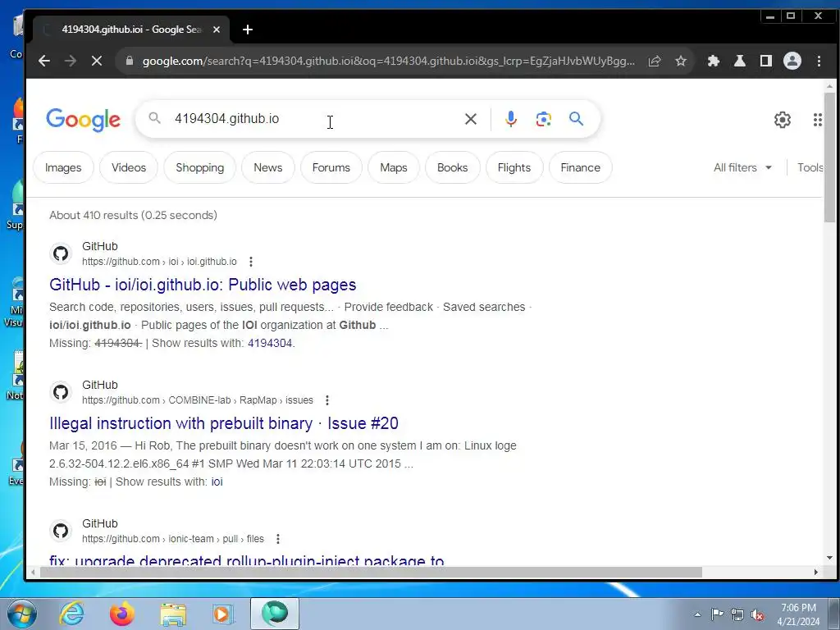The image size is (840, 630).
Task: Launch Firefox from taskbar
Action: coord(122,614)
